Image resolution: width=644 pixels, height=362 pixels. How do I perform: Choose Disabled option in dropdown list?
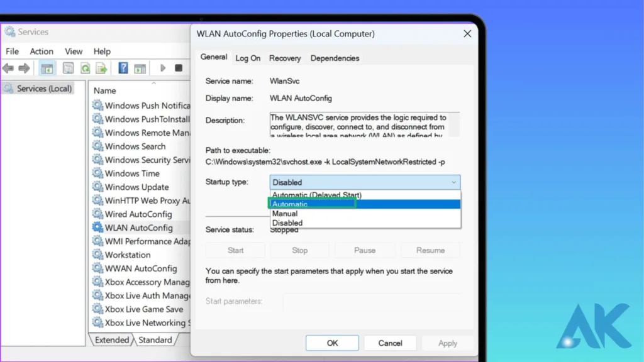coord(365,223)
